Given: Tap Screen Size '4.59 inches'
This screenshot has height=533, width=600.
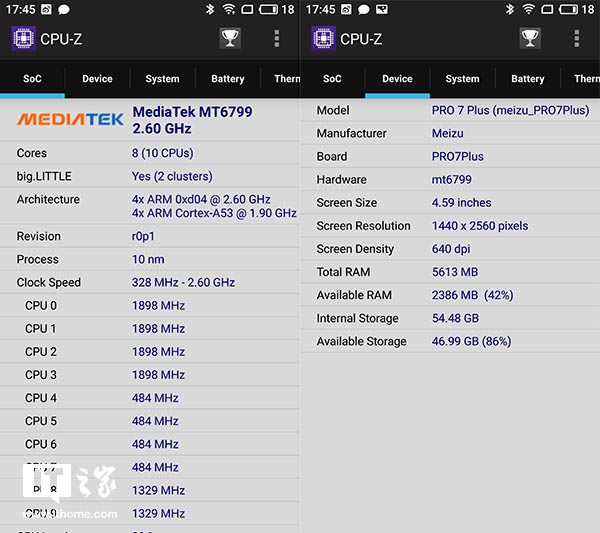Looking at the screenshot, I should coord(461,202).
